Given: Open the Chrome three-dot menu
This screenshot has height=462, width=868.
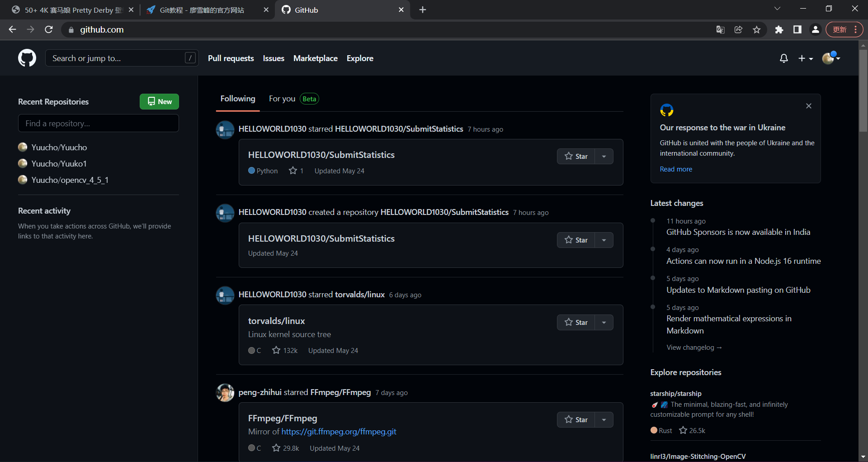Looking at the screenshot, I should [x=856, y=29].
